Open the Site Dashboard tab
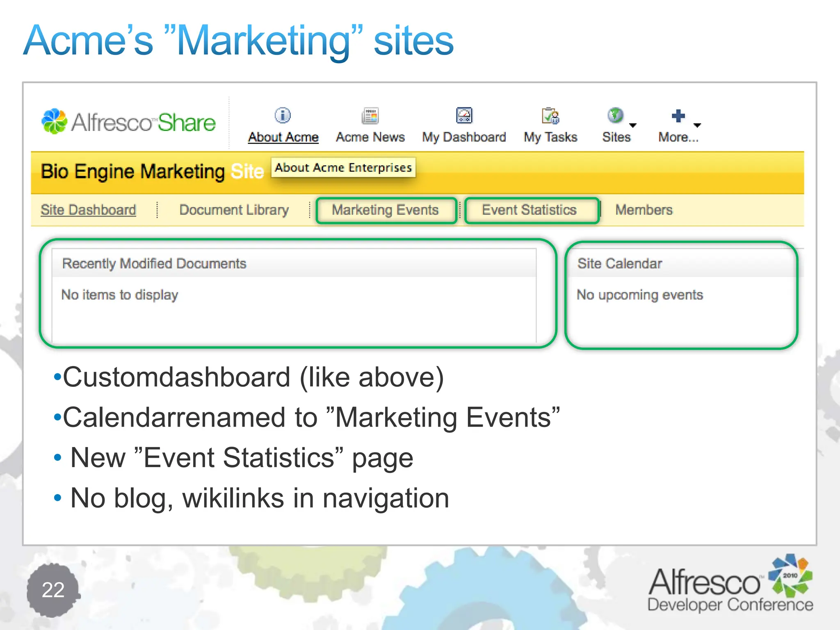Viewport: 840px width, 630px height. pyautogui.click(x=88, y=210)
